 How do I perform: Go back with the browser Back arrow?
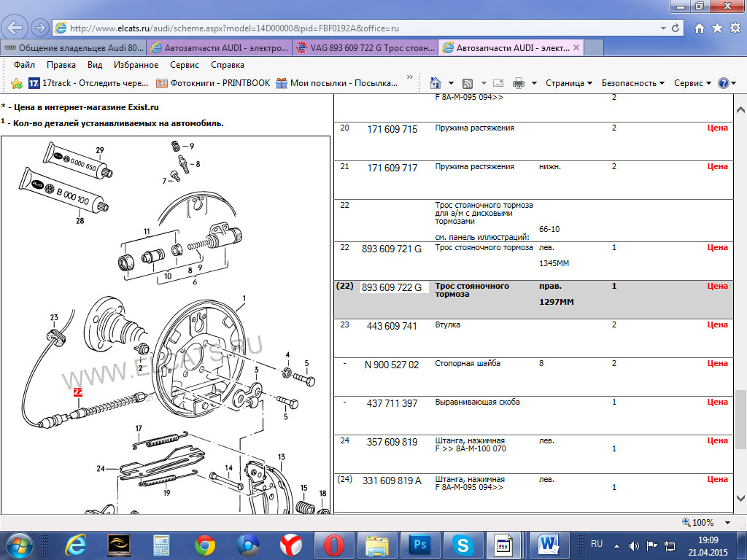(15, 28)
